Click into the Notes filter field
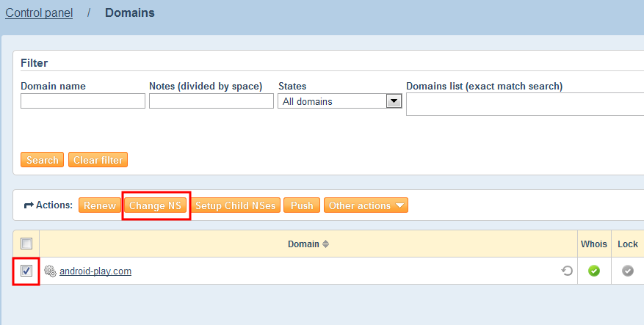 211,101
